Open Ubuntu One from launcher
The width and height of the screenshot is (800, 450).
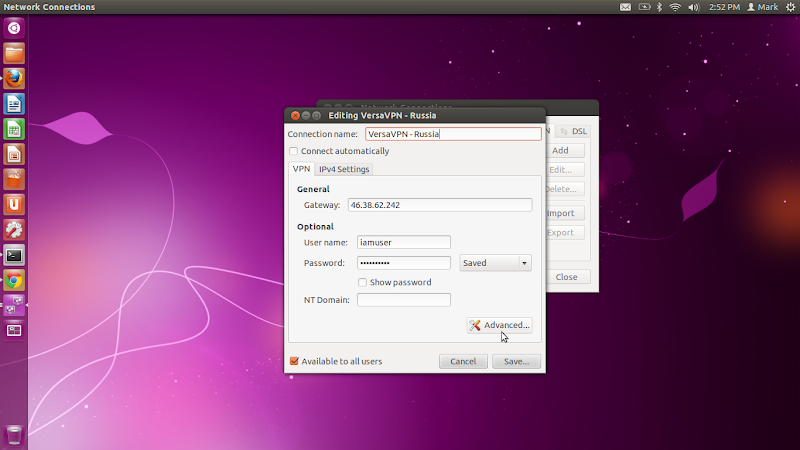click(x=14, y=205)
